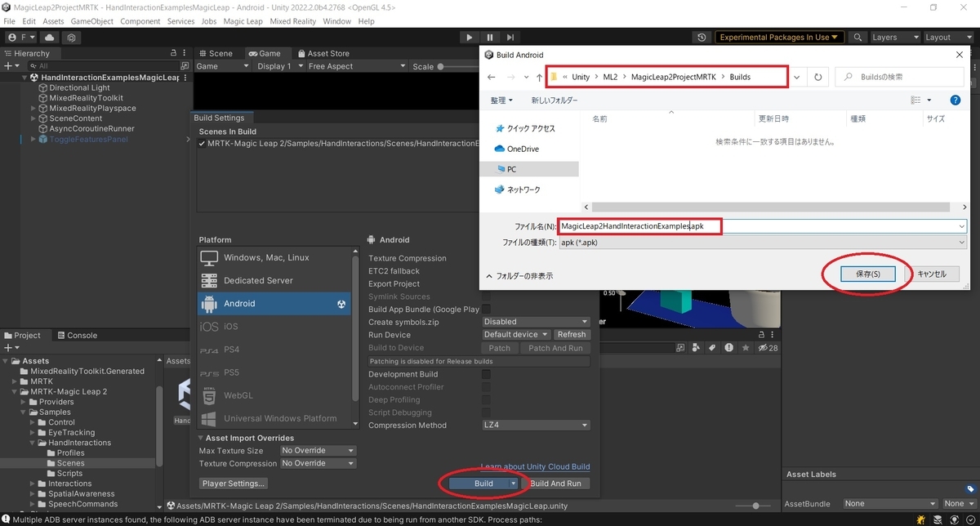
Task: Click the global search magnifier icon
Action: (x=857, y=38)
